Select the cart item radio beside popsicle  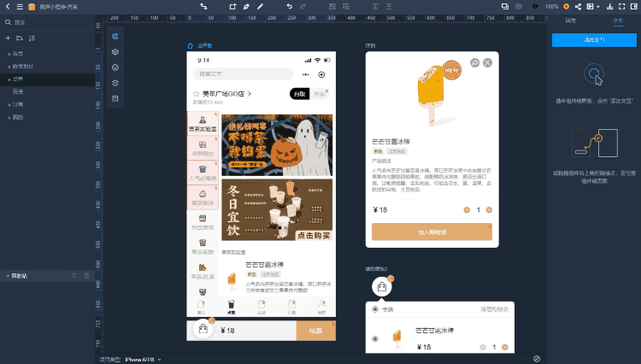click(375, 338)
